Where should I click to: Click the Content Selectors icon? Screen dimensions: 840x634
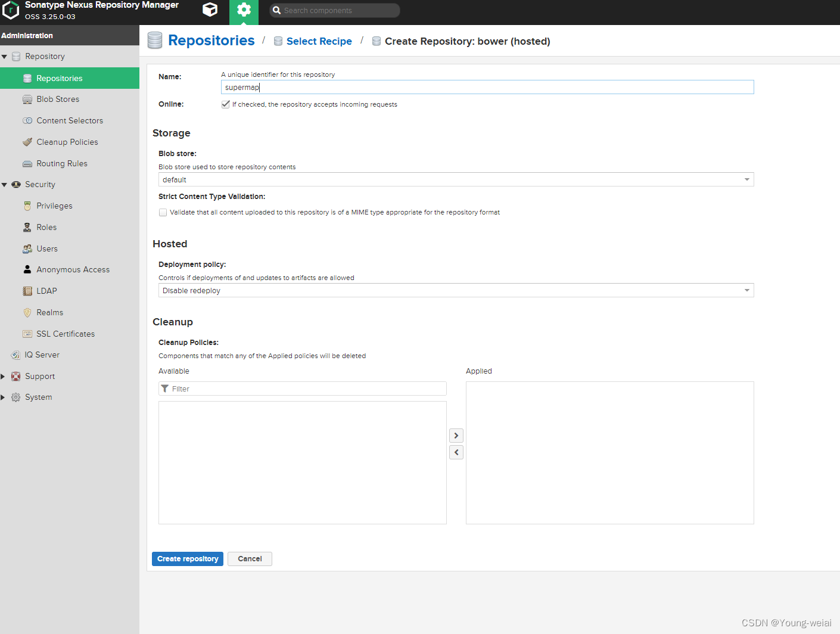point(27,120)
